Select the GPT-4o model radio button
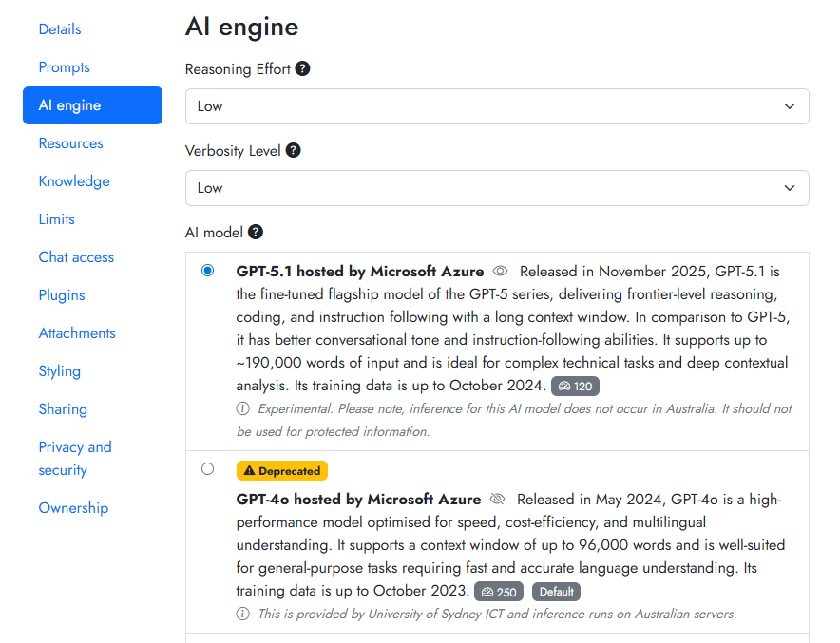The height and width of the screenshot is (643, 840). pyautogui.click(x=208, y=469)
